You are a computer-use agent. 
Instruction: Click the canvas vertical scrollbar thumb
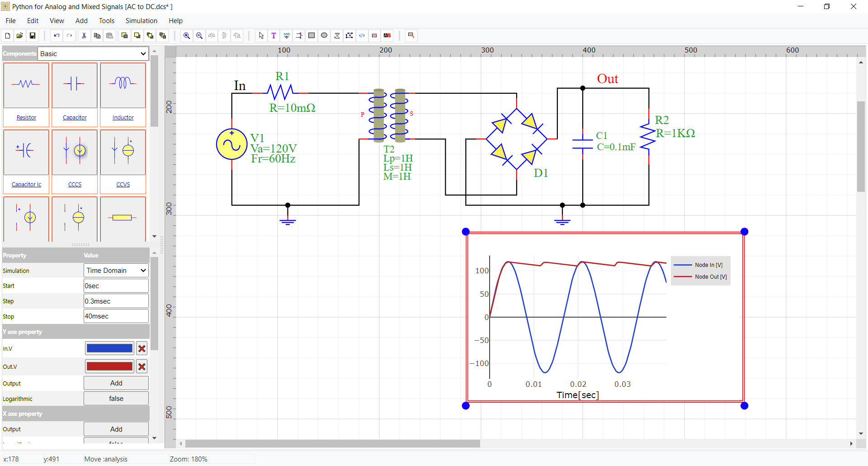click(x=861, y=147)
